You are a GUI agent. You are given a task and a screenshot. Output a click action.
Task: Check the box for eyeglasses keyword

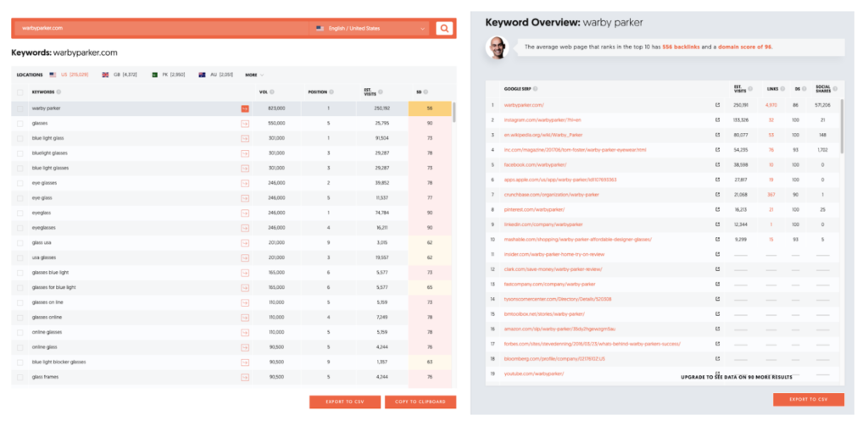(20, 228)
